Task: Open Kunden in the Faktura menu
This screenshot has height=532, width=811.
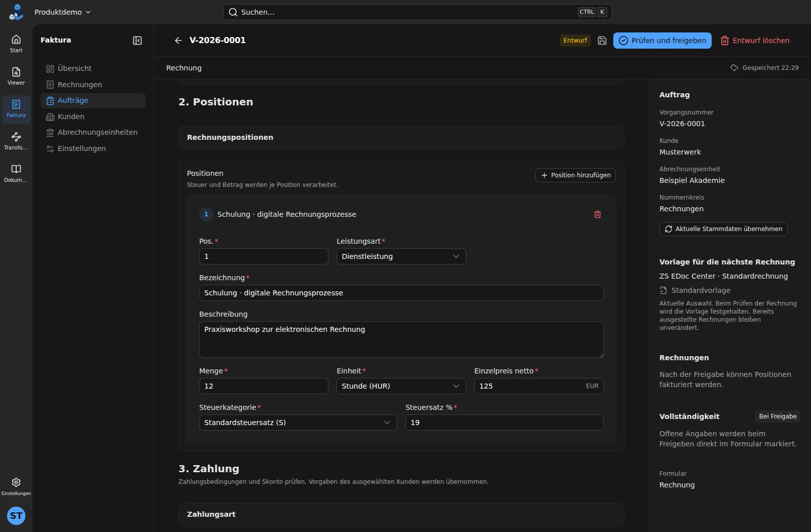Action: pos(93,117)
